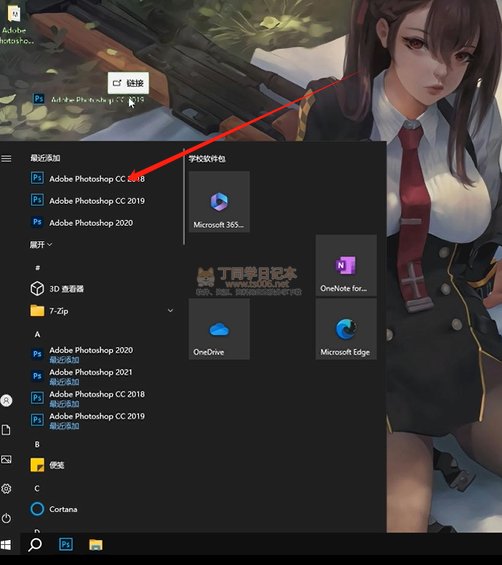Open taskbar Search magnifier
The image size is (502, 565).
point(35,544)
